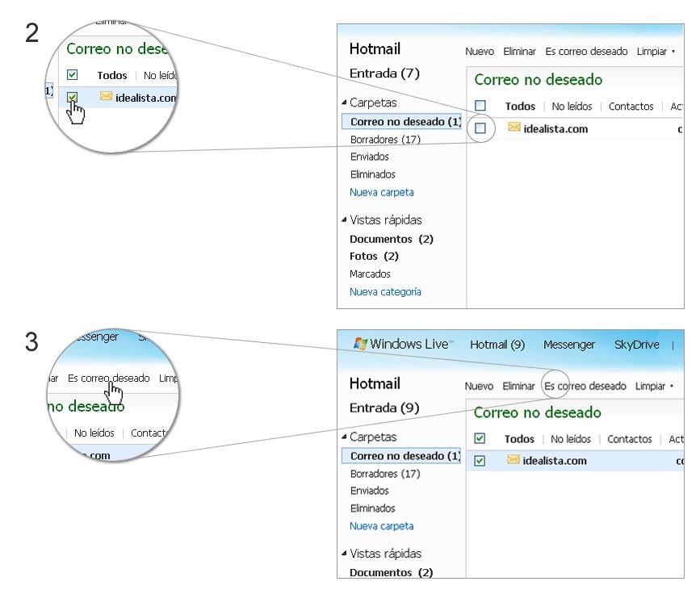Select Contactos filter in Entrada (7) window

pyautogui.click(x=631, y=107)
